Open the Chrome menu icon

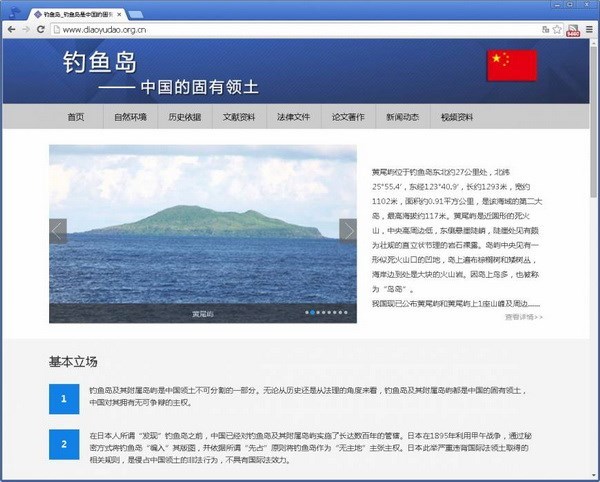(x=589, y=30)
